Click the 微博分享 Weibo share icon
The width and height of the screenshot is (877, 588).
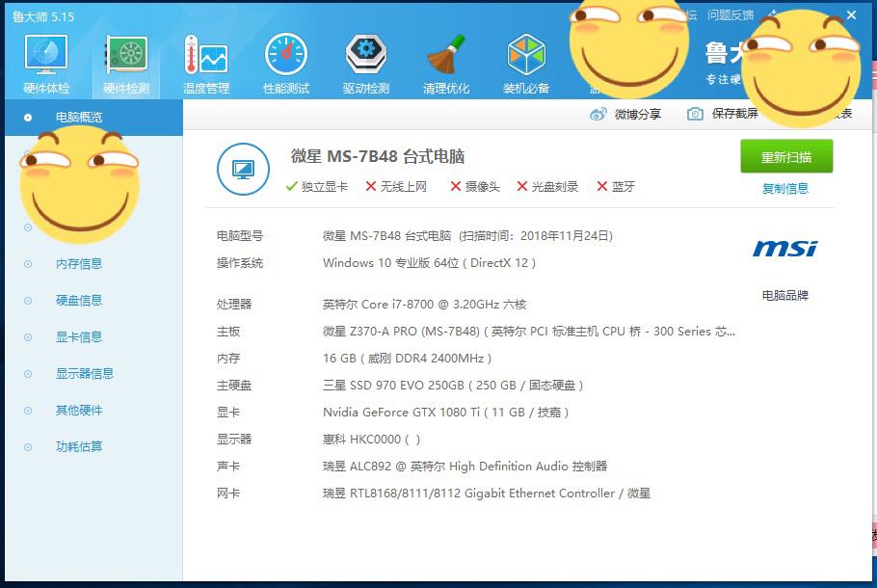598,114
